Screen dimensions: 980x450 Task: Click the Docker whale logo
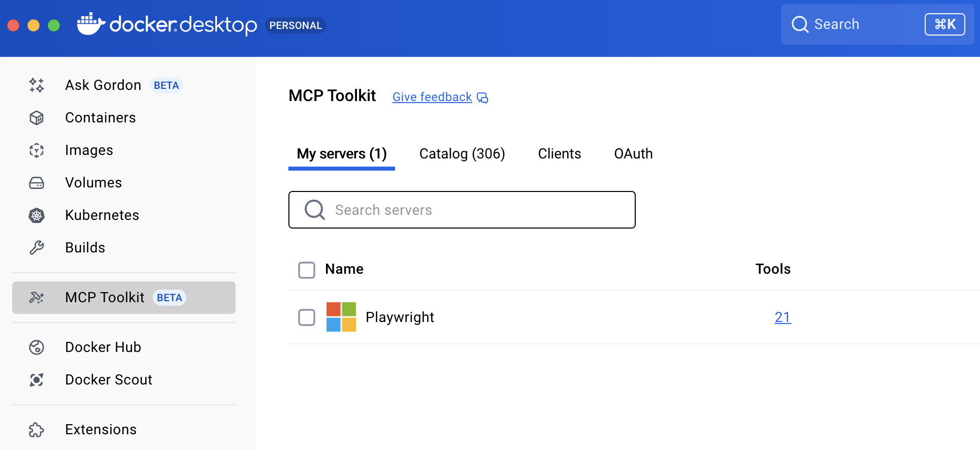[x=91, y=24]
